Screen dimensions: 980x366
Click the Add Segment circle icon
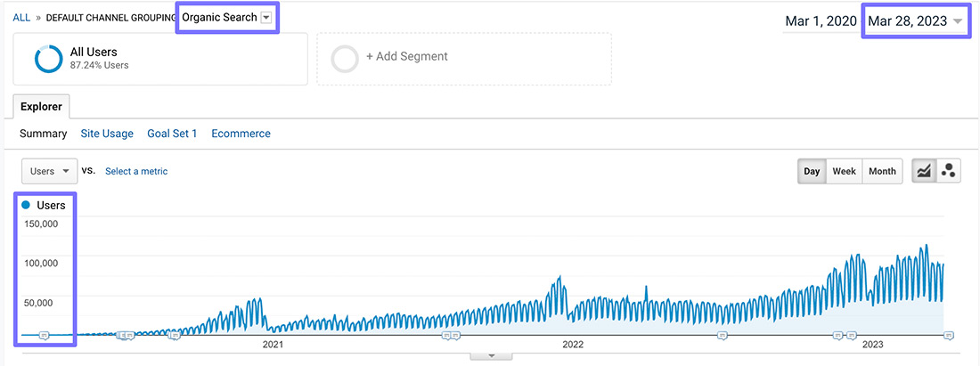[x=345, y=59]
